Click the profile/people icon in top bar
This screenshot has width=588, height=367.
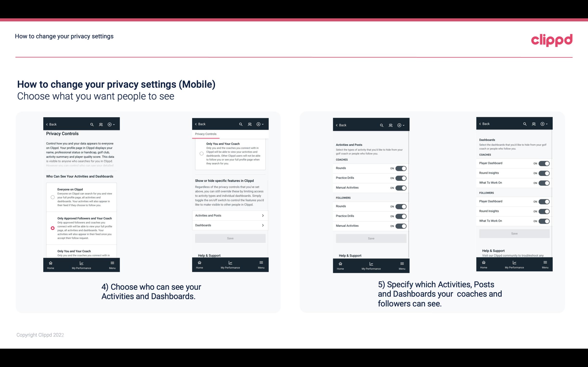click(101, 124)
